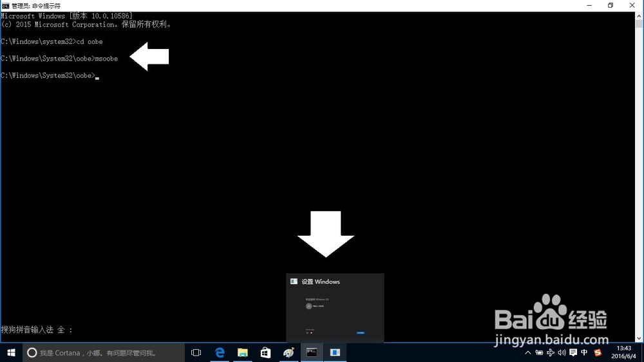Click the 'cd oobe' command line
644x362 pixels.
[x=52, y=41]
